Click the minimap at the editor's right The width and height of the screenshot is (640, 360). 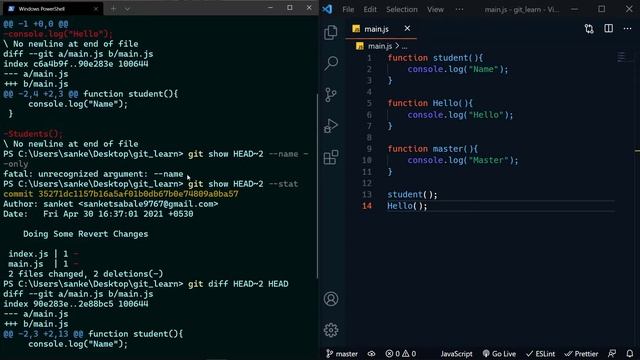pyautogui.click(x=621, y=57)
